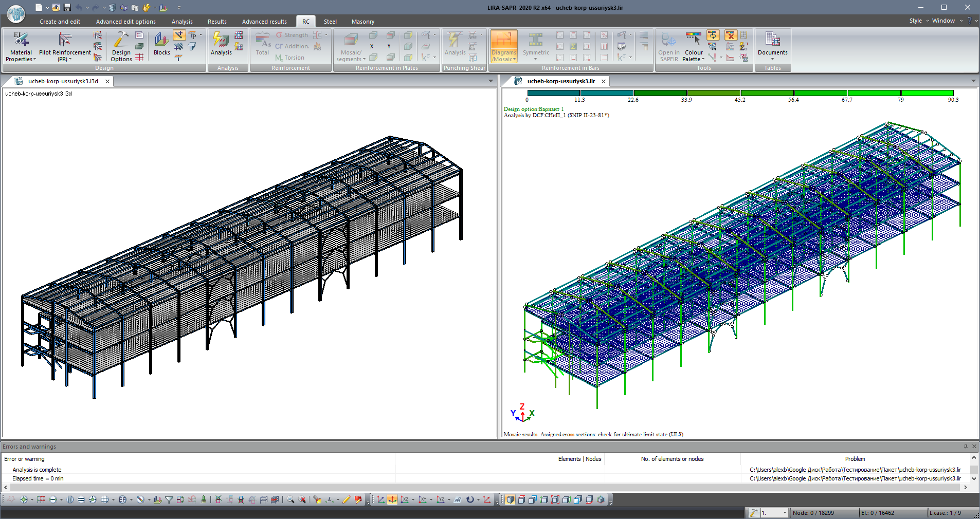Close the ucheb-korp-ussuriysk3.l3d document tab

pyautogui.click(x=107, y=81)
